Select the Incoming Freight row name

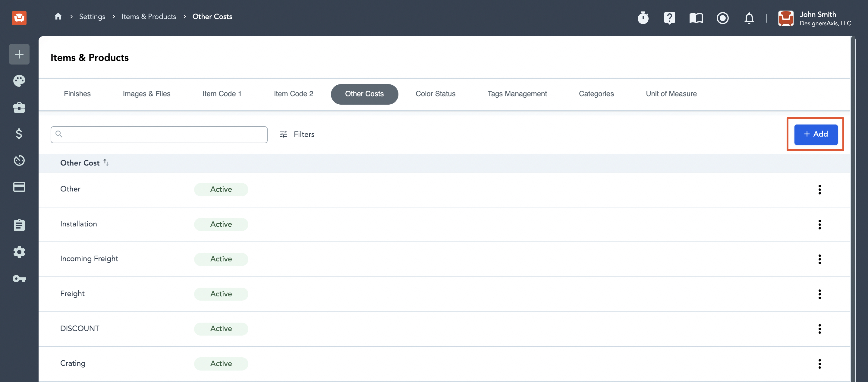89,259
